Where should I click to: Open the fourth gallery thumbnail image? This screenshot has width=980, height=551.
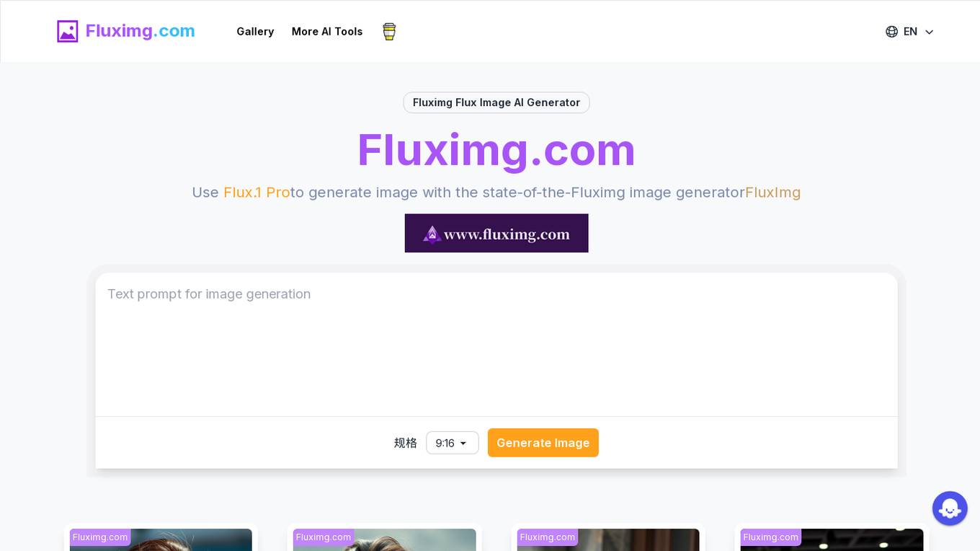tap(832, 539)
